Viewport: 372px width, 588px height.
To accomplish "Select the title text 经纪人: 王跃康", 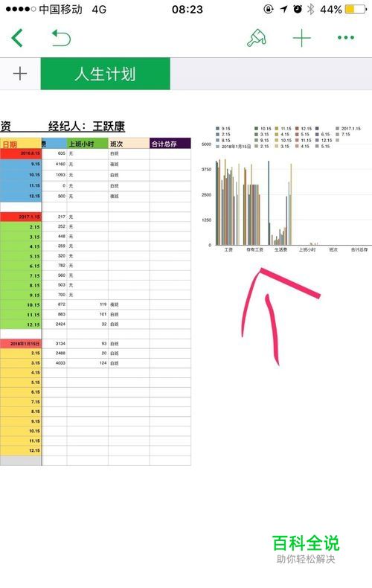I will pos(86,127).
